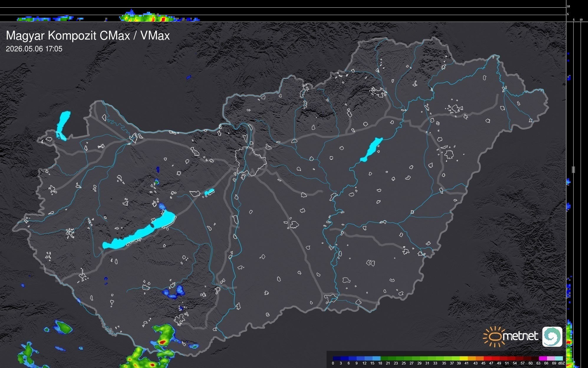
Task: Click the Budapest city outline
Action: (x=251, y=161)
